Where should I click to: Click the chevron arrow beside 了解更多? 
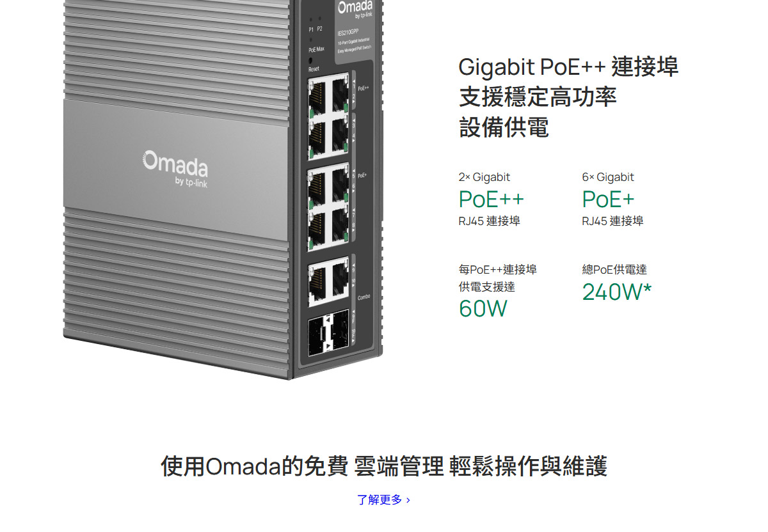(x=408, y=500)
